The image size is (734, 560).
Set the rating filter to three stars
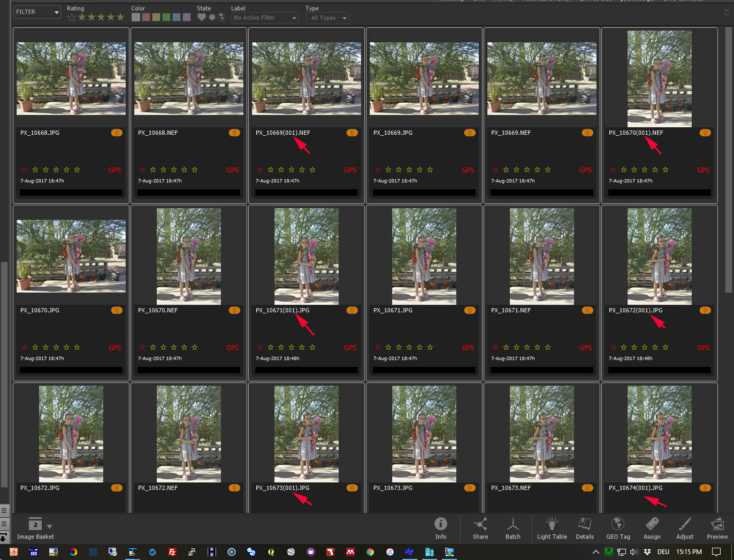tap(101, 17)
